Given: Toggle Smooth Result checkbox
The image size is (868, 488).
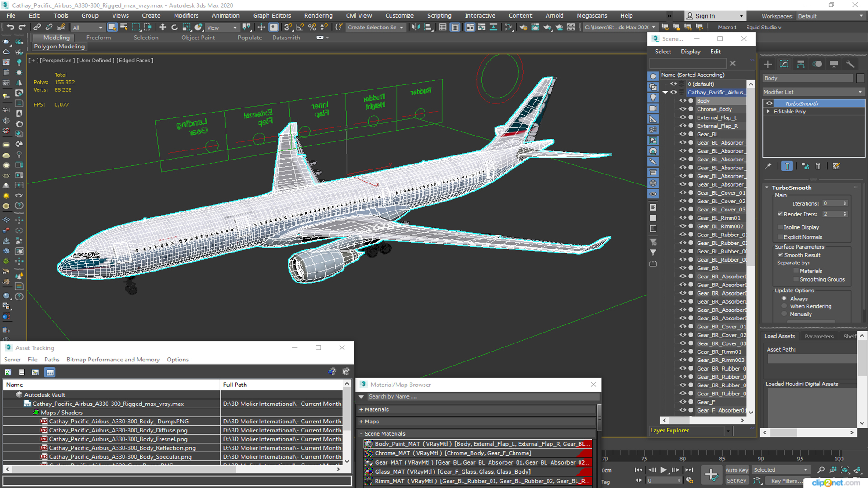Looking at the screenshot, I should [780, 255].
